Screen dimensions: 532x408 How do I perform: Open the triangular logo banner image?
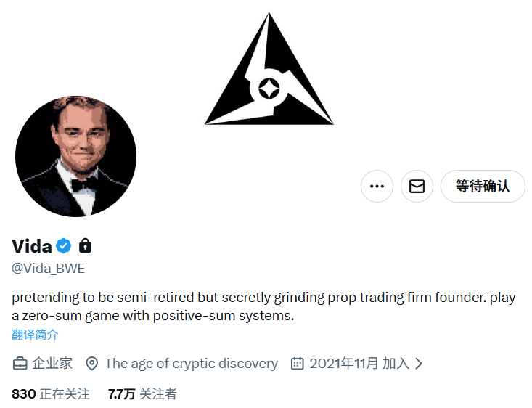(x=269, y=73)
